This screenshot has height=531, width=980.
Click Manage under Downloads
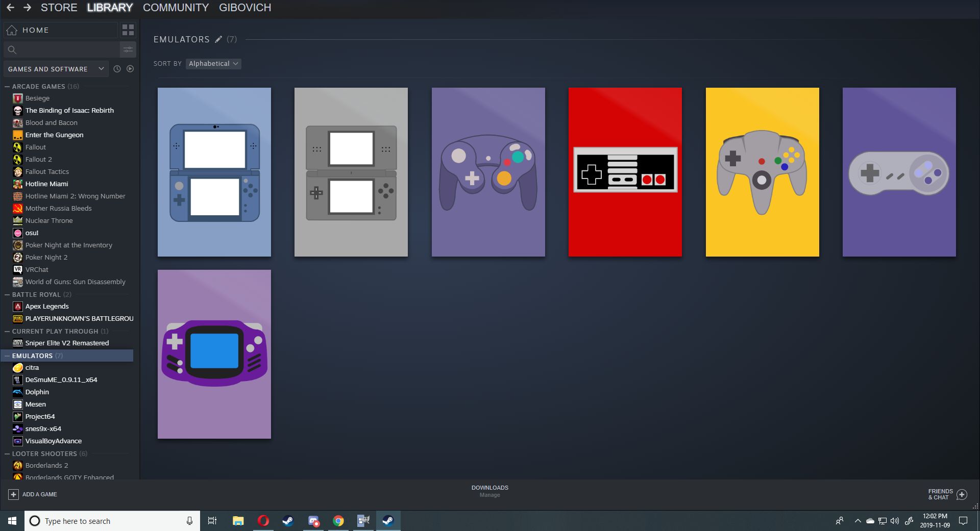pos(489,494)
